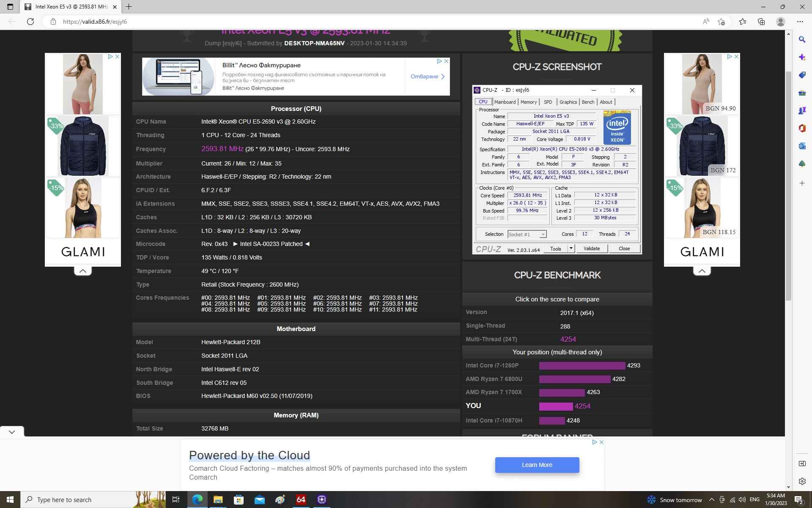This screenshot has height=508, width=812.
Task: Open Edge settings and more menu
Action: 800,22
